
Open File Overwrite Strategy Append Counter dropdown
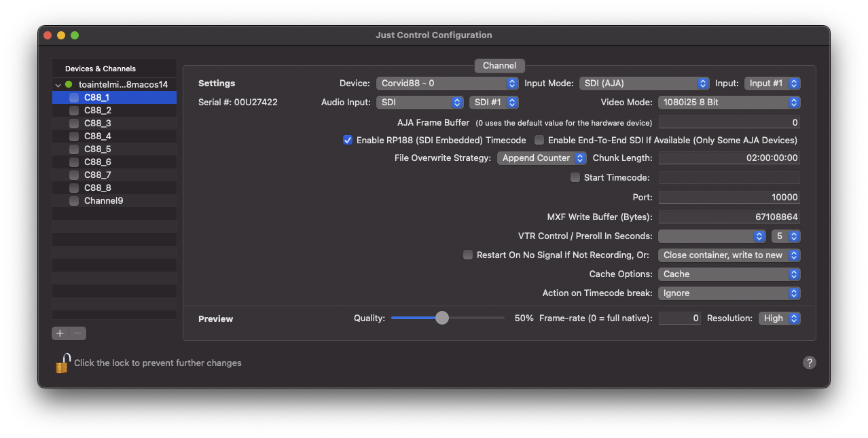(541, 158)
